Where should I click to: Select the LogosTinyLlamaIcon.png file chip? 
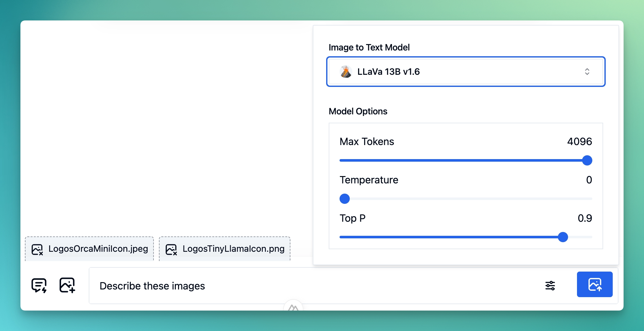[224, 249]
